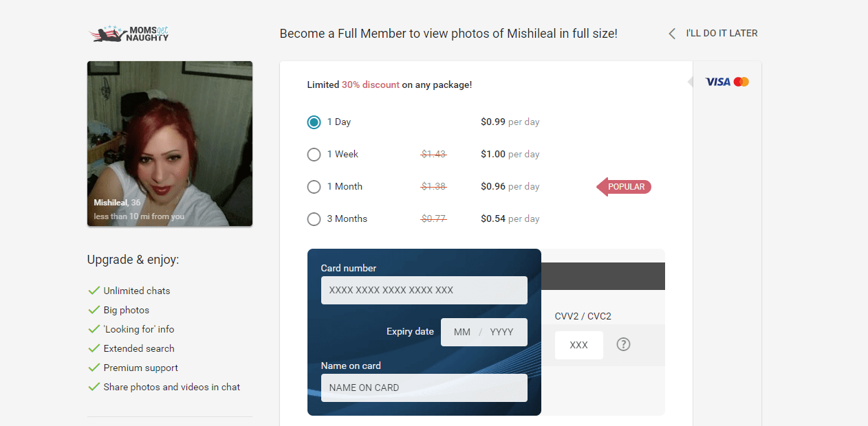Click the checkmark next to Premium support
Viewport: 868px width, 426px height.
pyautogui.click(x=94, y=368)
